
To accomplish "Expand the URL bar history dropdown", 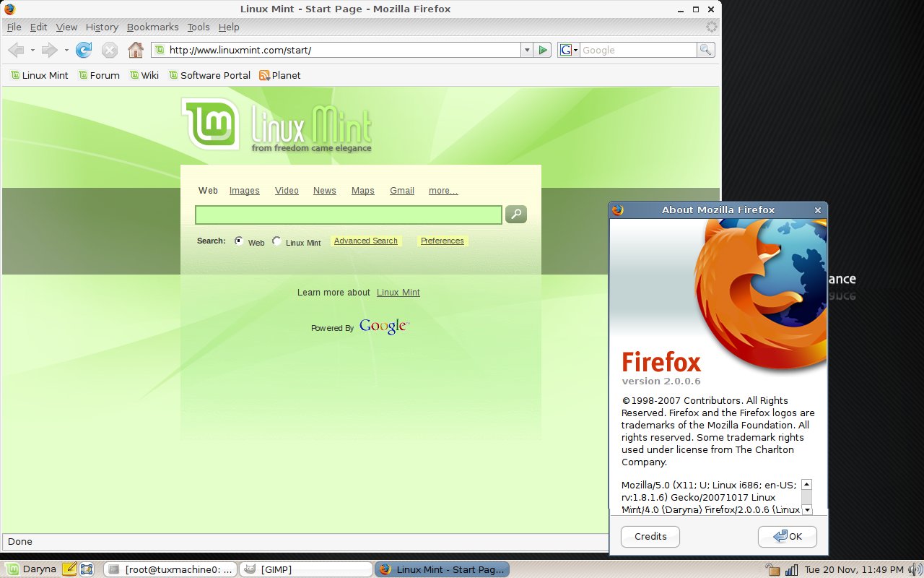I will tap(528, 50).
